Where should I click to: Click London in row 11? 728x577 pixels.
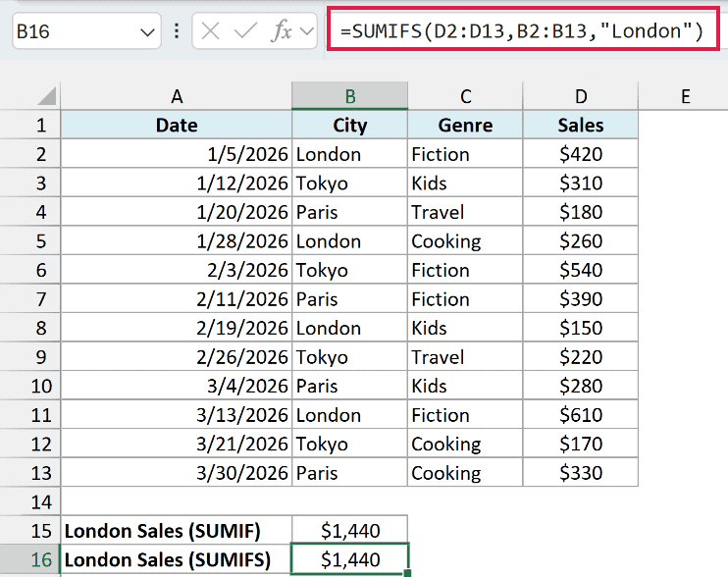pos(349,414)
